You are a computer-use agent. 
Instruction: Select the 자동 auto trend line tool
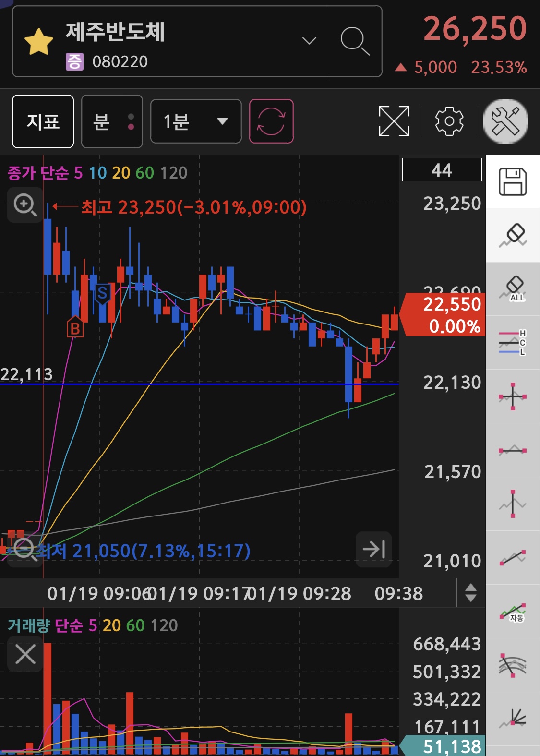(x=513, y=612)
